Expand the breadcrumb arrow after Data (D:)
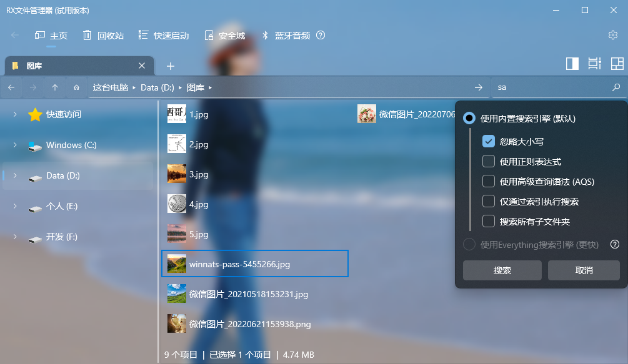The width and height of the screenshot is (628, 364). coord(180,87)
